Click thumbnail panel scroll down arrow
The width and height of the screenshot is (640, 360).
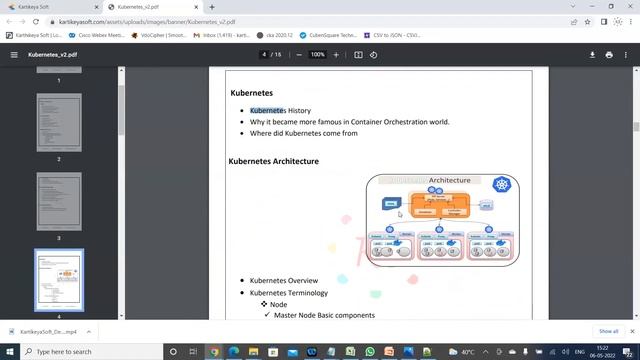(x=121, y=316)
